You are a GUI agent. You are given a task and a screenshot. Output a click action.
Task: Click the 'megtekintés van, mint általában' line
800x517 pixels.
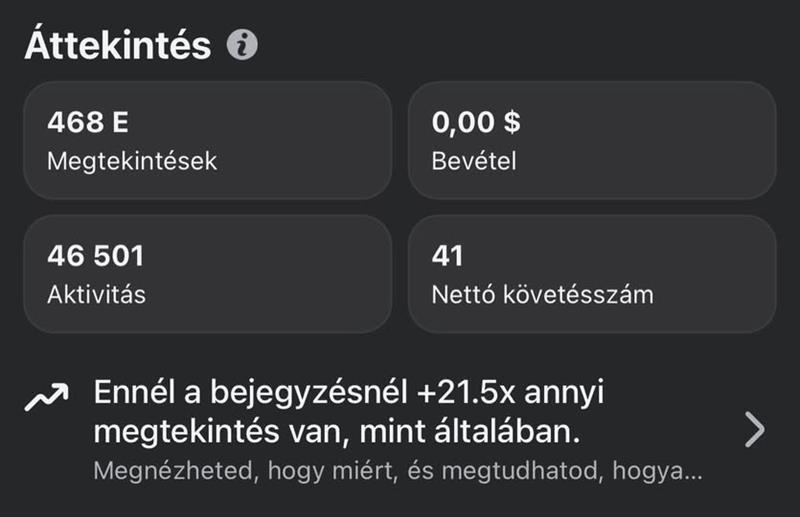point(338,435)
